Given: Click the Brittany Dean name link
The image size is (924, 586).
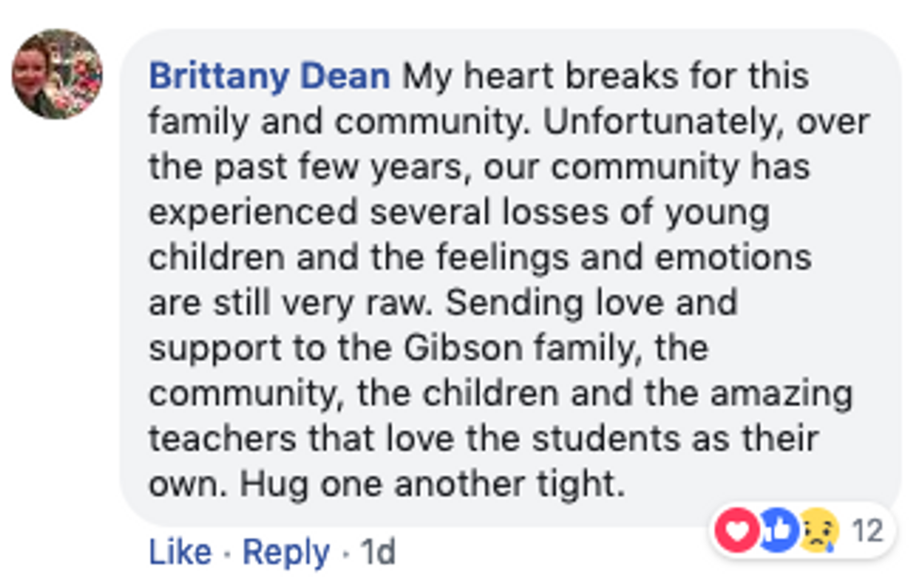Looking at the screenshot, I should click(x=270, y=76).
